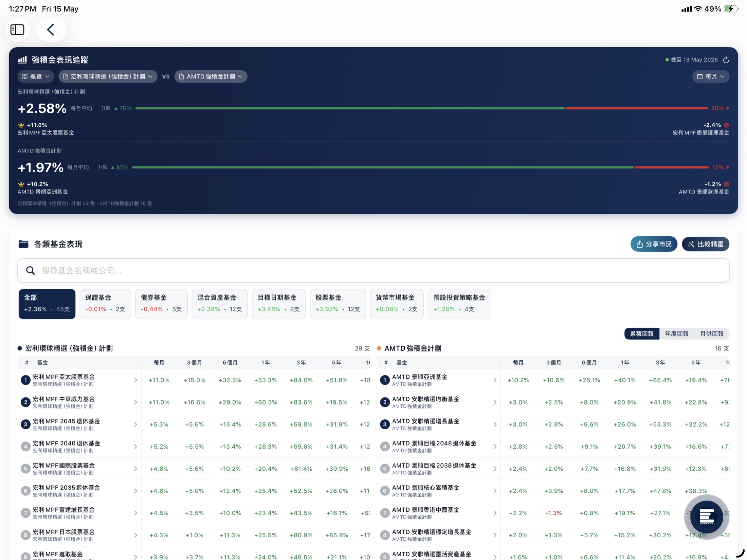The width and height of the screenshot is (747, 560).
Task: Tap rank badge 3 for 宏利MPF 2045退休基金
Action: (25, 424)
